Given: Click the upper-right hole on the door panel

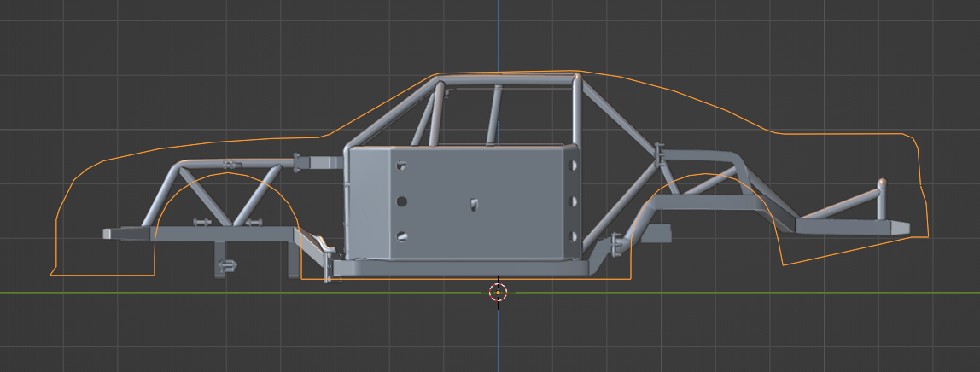Looking at the screenshot, I should click(573, 166).
